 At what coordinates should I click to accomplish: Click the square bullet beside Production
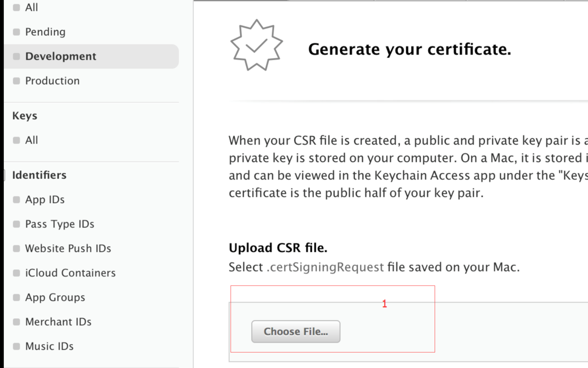tap(17, 81)
